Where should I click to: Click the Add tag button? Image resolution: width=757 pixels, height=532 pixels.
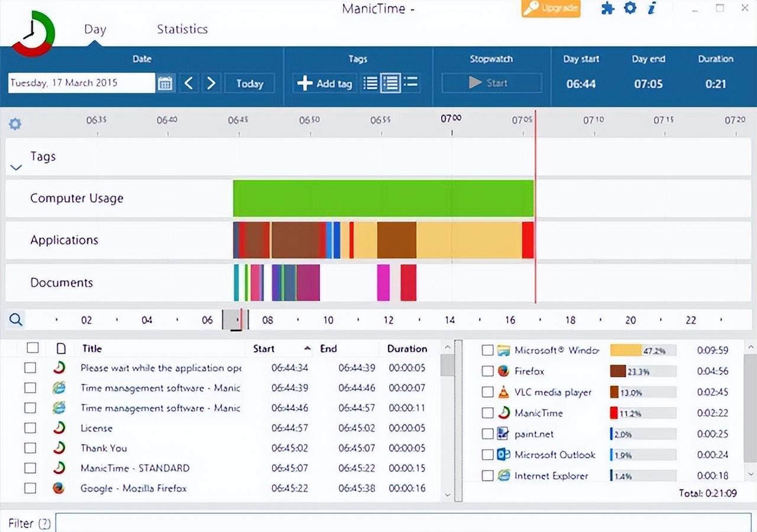tap(325, 83)
